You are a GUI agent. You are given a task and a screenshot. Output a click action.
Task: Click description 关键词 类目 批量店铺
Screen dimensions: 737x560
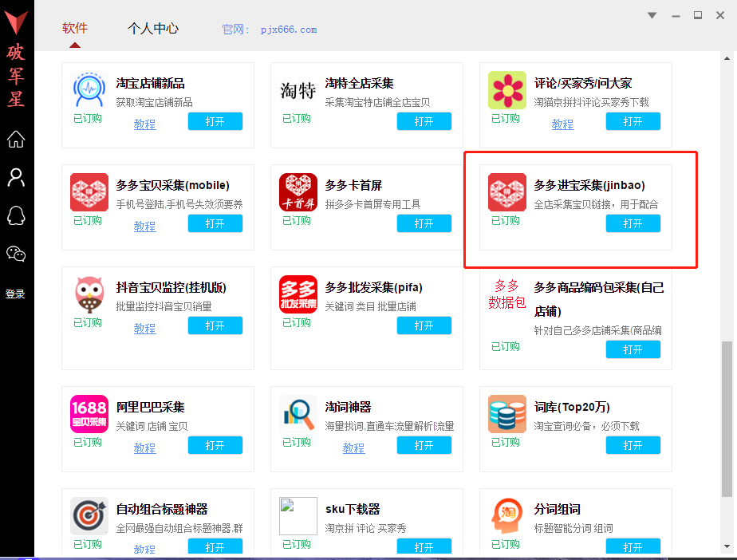click(370, 306)
